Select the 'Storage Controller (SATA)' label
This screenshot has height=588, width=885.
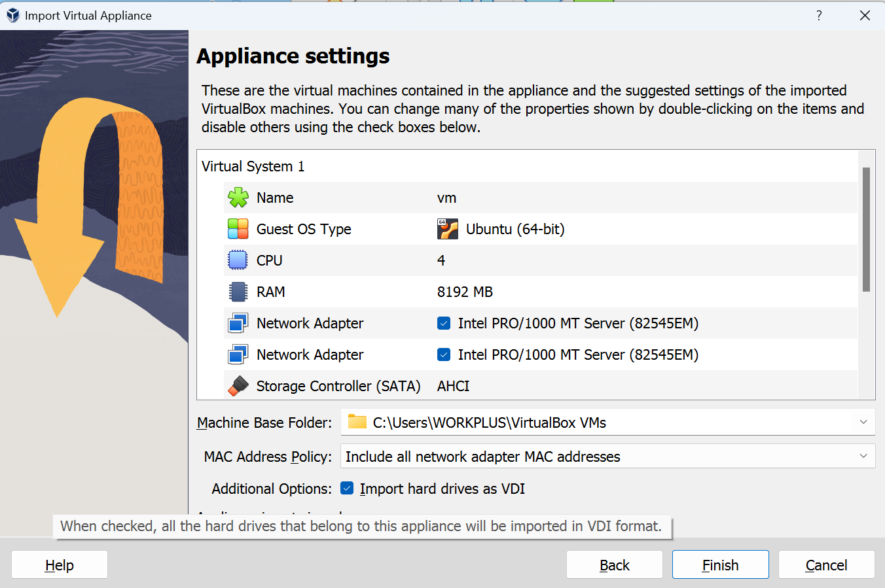point(338,386)
